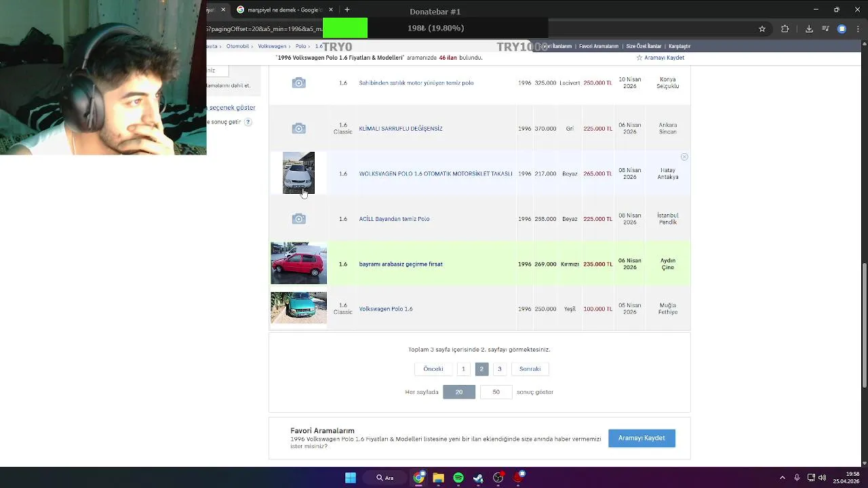Show 50 results per page
Viewport: 868px width, 488px height.
pyautogui.click(x=496, y=392)
